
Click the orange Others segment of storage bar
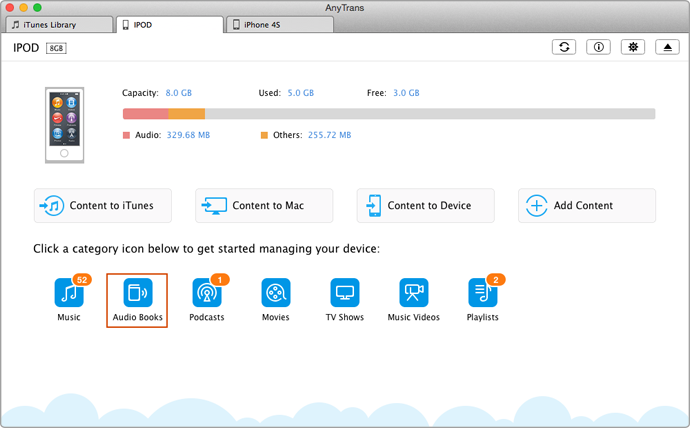[x=187, y=113]
